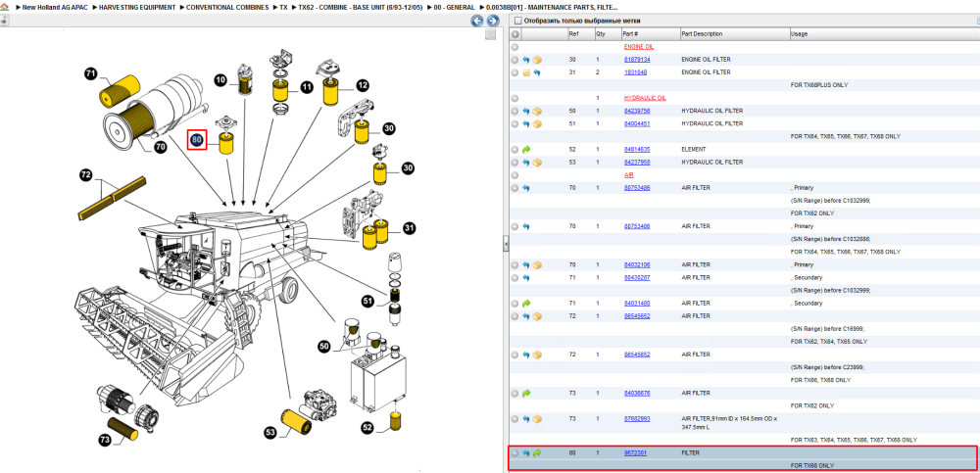Viewport: 980px width, 473px height.
Task: Open the HYDRAULIC OIL section link
Action: (645, 98)
